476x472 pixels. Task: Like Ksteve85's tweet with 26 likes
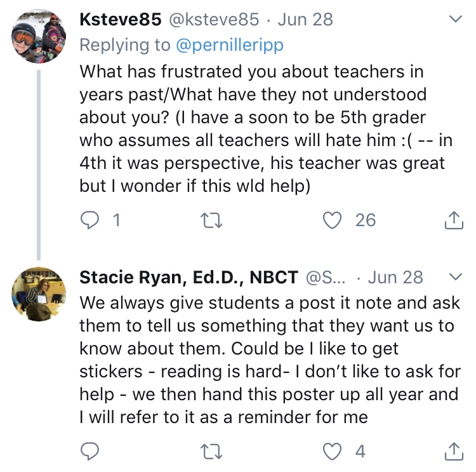click(331, 220)
